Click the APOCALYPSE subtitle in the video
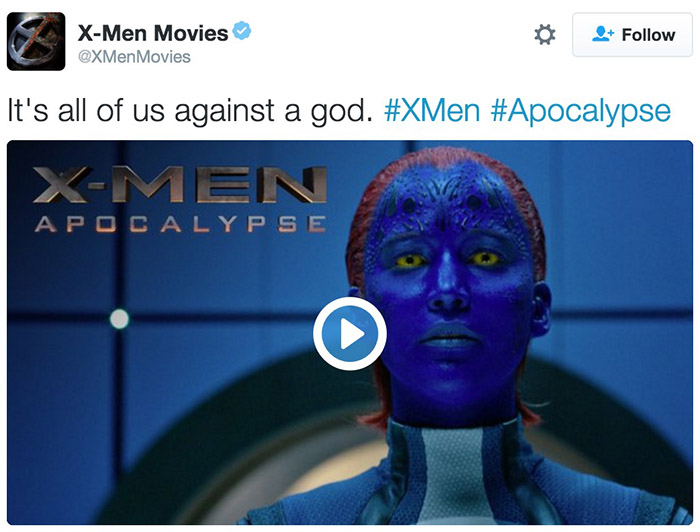Screen dimensions: 700x532 [180, 224]
